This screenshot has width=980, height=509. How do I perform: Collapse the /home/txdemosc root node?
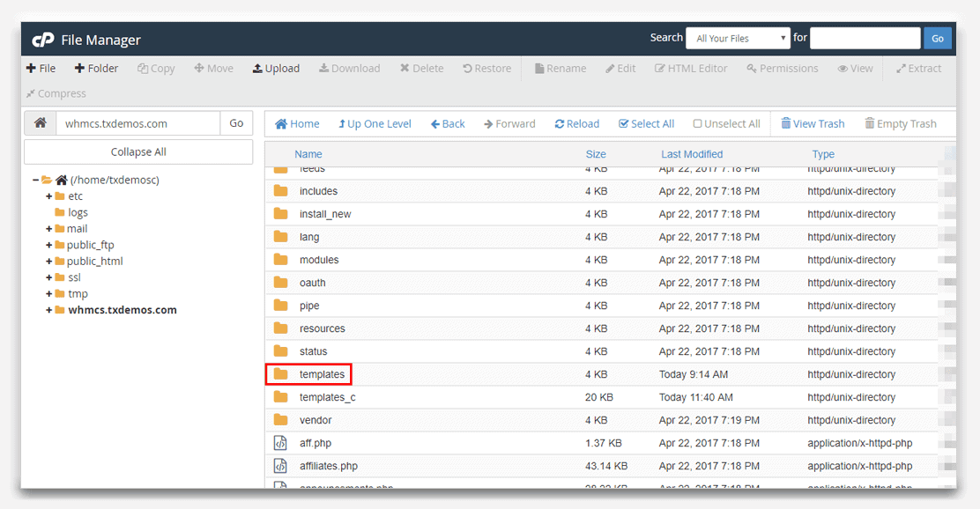coord(35,181)
